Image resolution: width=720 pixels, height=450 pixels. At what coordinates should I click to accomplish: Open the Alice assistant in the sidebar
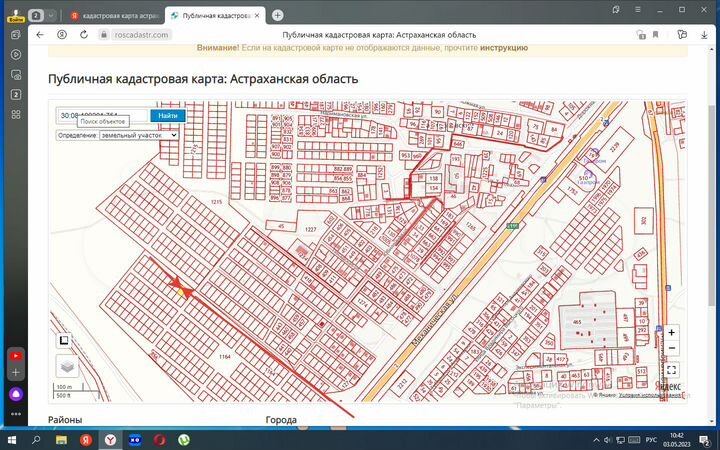coord(16,393)
